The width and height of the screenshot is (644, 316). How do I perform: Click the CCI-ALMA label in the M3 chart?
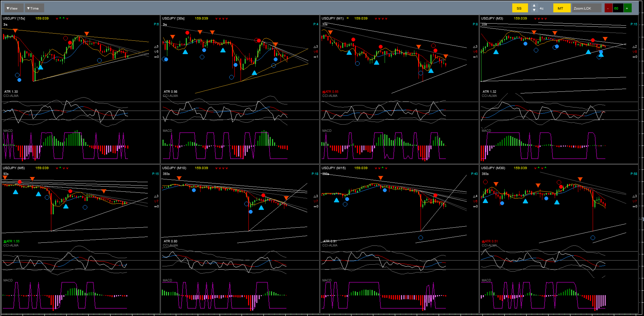(x=489, y=96)
